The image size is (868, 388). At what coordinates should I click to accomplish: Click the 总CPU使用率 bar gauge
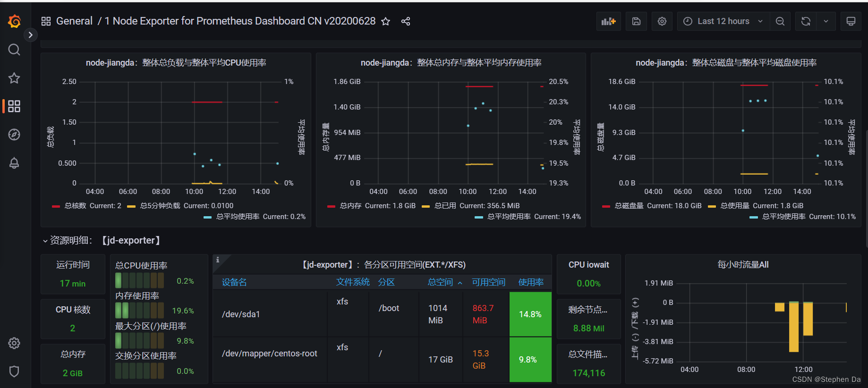pyautogui.click(x=140, y=280)
